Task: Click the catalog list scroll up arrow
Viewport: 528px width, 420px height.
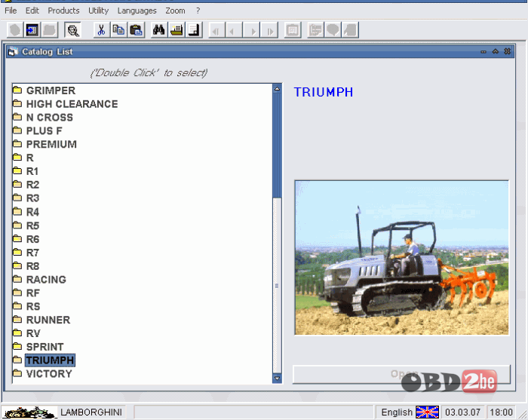Action: coord(277,89)
